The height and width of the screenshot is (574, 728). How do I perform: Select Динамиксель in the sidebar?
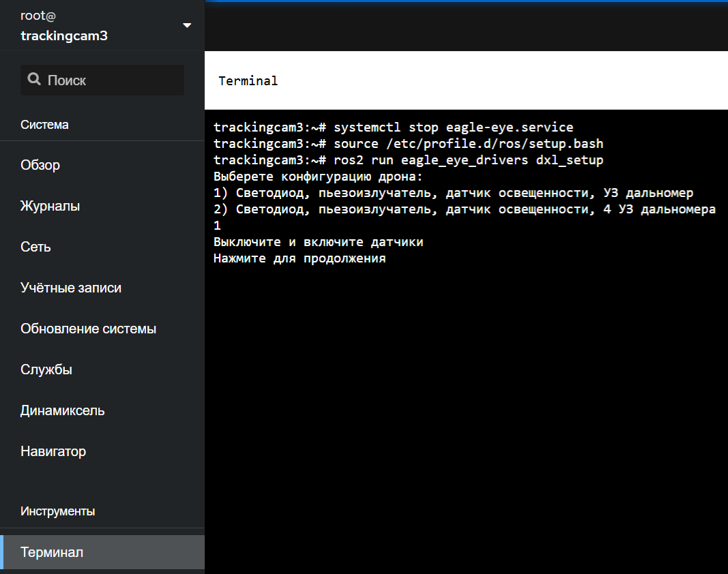pyautogui.click(x=62, y=410)
